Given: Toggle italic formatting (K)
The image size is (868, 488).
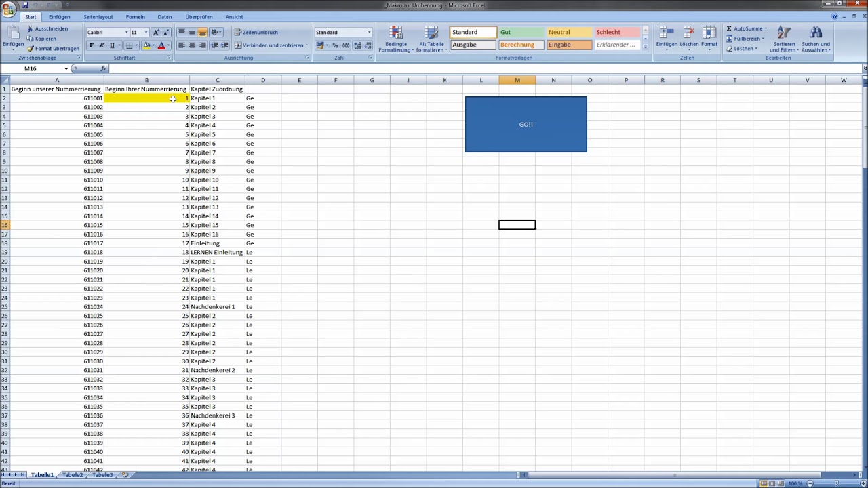Looking at the screenshot, I should (102, 45).
